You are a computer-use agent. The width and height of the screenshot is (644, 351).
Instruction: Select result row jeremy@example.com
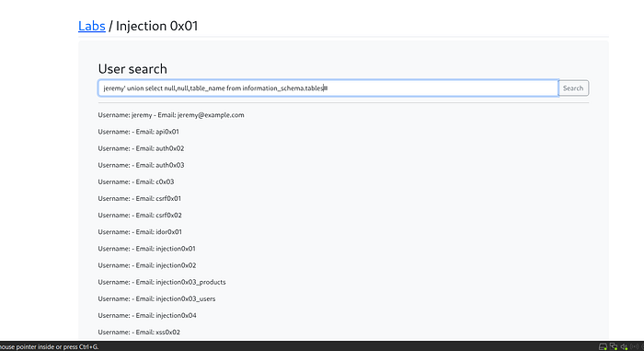pos(171,115)
